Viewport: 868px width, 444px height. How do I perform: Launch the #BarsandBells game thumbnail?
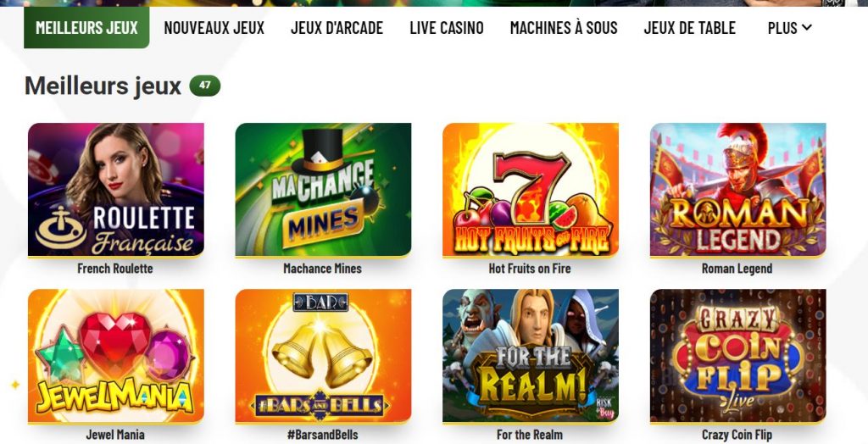[323, 356]
